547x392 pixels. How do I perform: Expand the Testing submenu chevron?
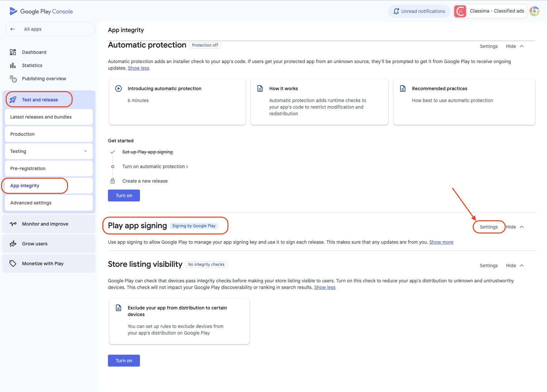85,151
